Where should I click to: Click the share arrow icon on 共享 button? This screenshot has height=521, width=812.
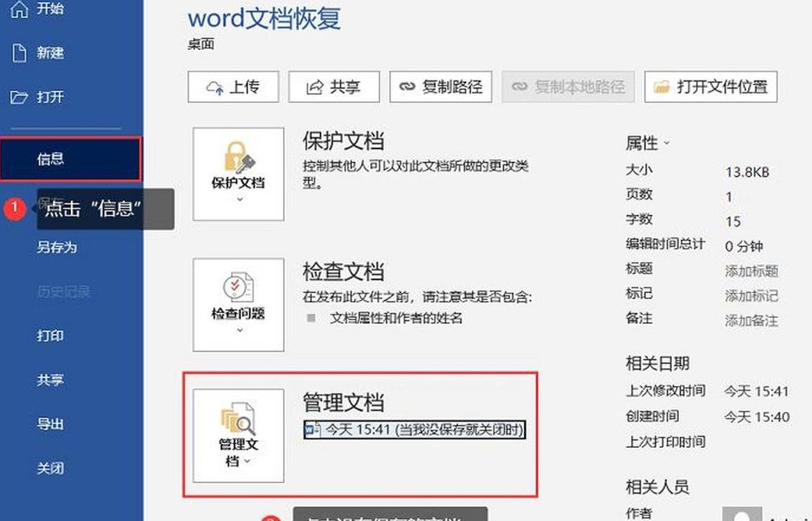(x=315, y=87)
